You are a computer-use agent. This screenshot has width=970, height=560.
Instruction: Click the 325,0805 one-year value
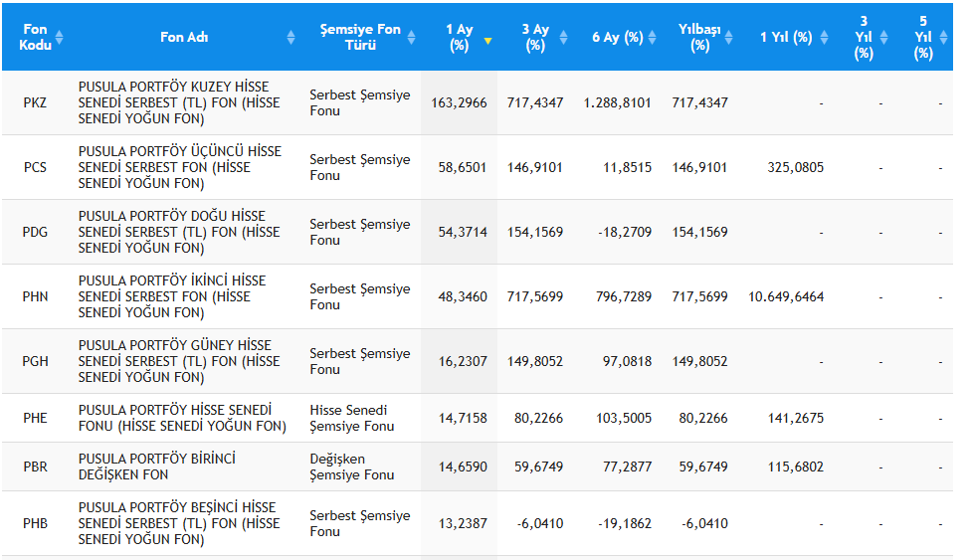(x=796, y=167)
